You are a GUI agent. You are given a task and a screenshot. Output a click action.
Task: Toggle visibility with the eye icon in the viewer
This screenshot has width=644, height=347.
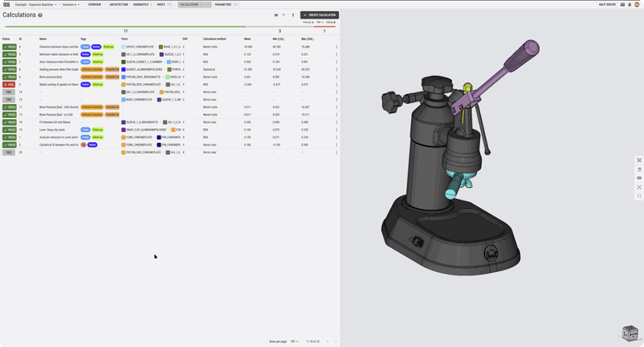tap(639, 178)
